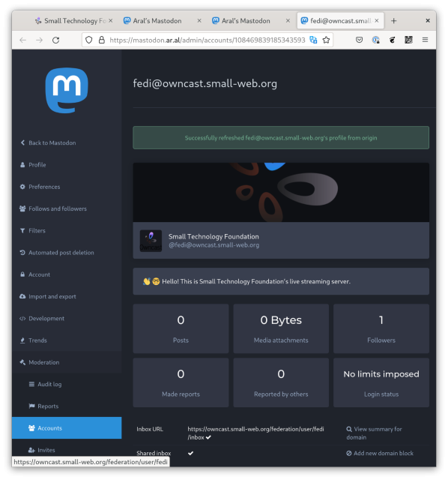Screen dimensions: 448x480
Task: Go back with browser back arrow
Action: (23, 40)
